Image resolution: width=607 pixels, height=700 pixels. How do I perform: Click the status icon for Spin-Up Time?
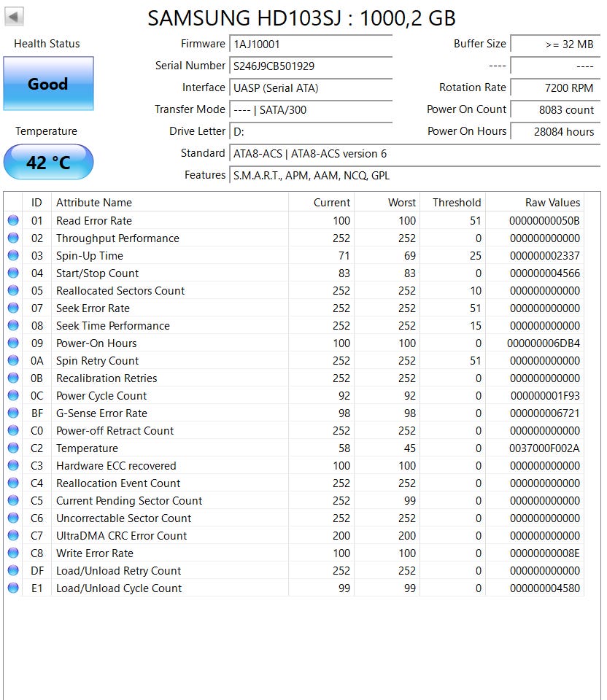tap(13, 255)
